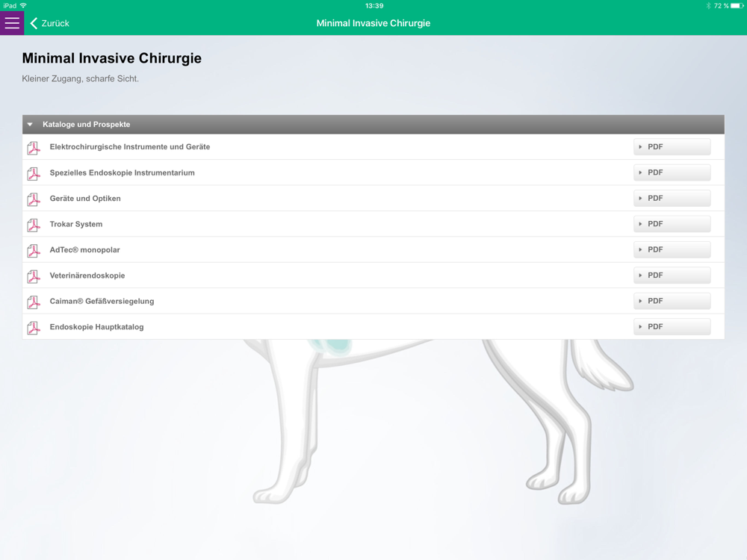This screenshot has width=747, height=560.
Task: Select the Geräte und Optiken title
Action: click(85, 198)
